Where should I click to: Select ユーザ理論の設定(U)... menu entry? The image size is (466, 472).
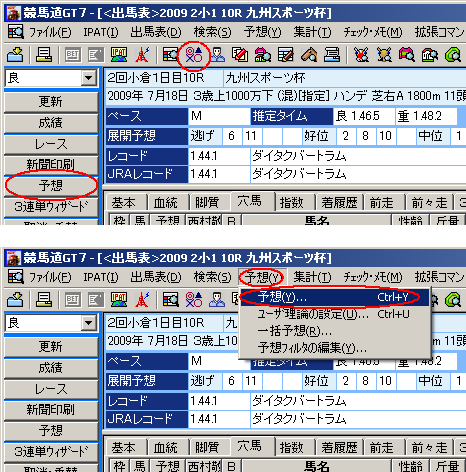pyautogui.click(x=334, y=314)
